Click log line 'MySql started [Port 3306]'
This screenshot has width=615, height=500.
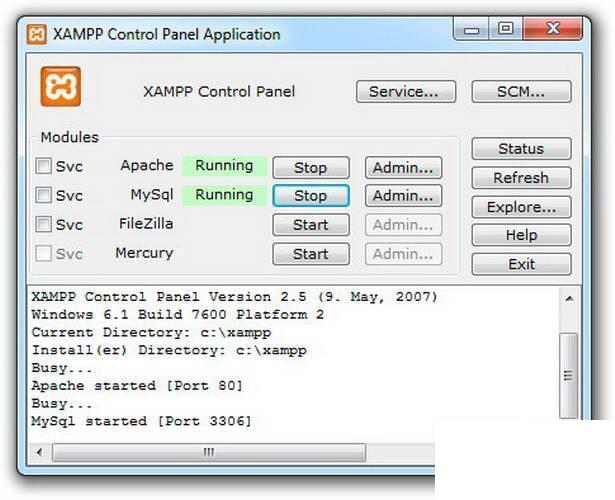click(x=141, y=421)
